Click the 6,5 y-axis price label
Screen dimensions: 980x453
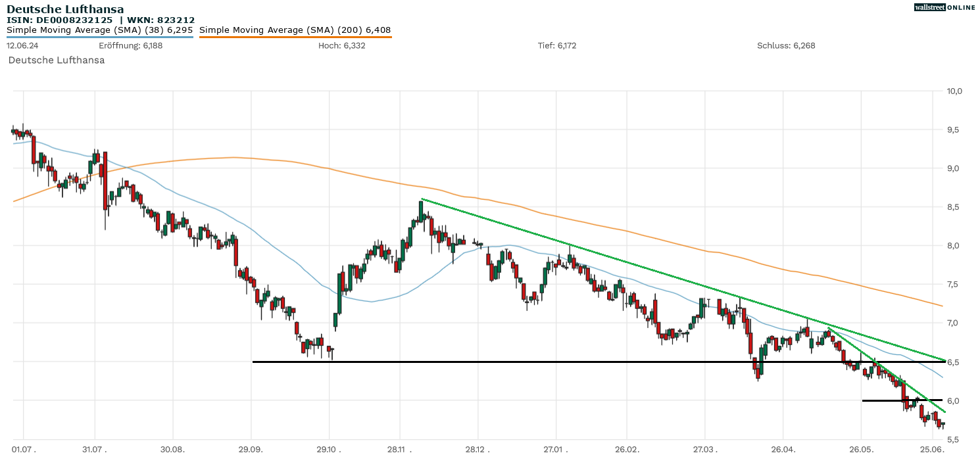(954, 362)
